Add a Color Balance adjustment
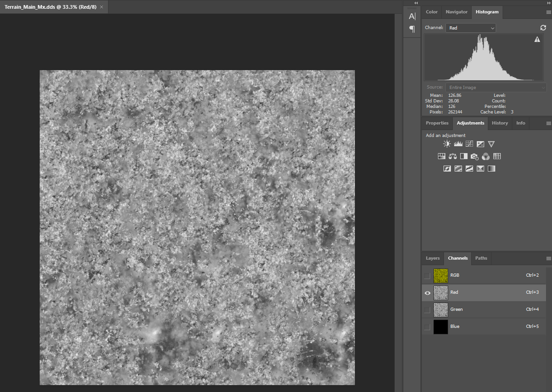 coord(453,156)
